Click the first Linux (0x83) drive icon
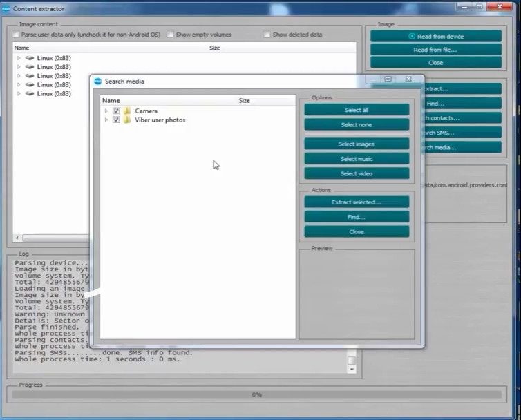Screen dimensions: 521x420 coord(30,58)
